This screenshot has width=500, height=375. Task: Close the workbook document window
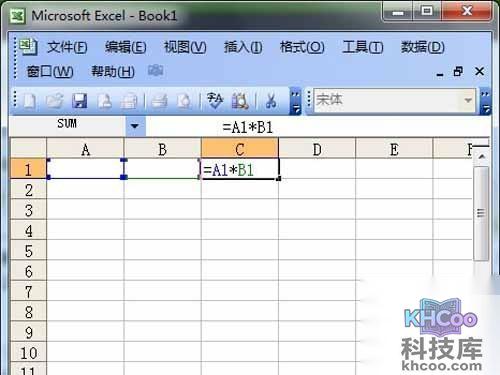[x=479, y=71]
